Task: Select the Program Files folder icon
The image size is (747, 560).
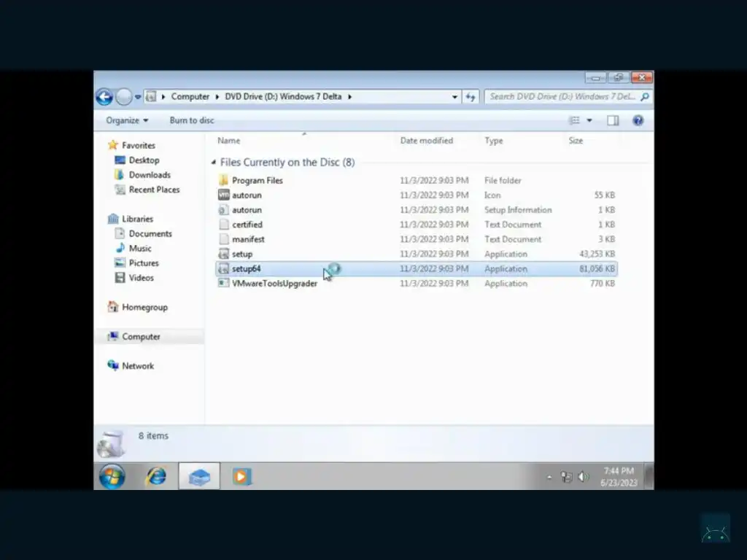Action: (x=223, y=181)
